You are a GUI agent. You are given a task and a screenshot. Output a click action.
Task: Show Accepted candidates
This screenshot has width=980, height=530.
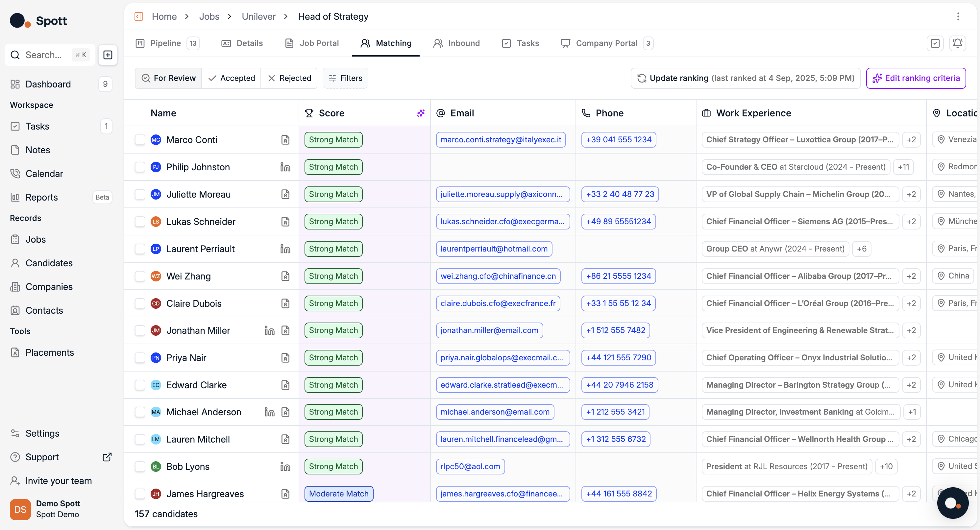coord(232,78)
